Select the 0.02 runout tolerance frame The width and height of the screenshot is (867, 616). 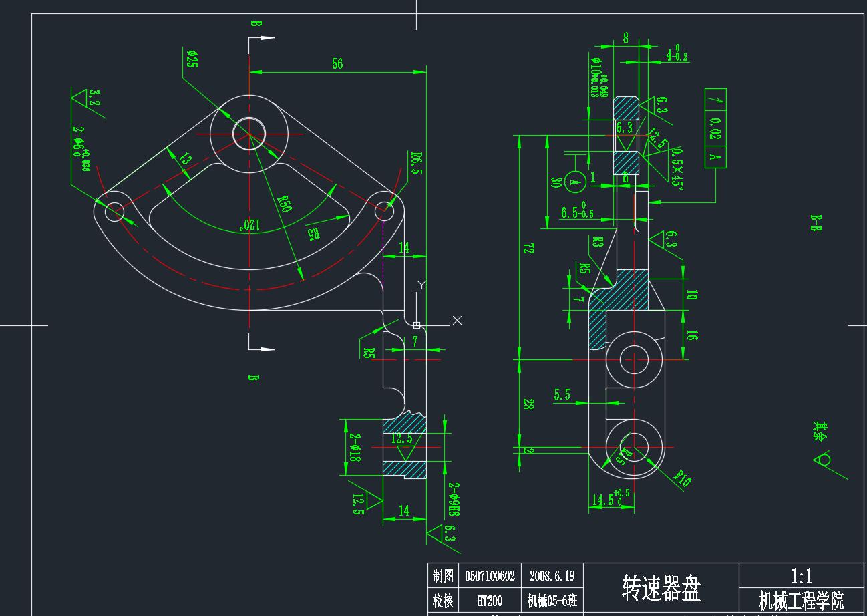tap(715, 128)
